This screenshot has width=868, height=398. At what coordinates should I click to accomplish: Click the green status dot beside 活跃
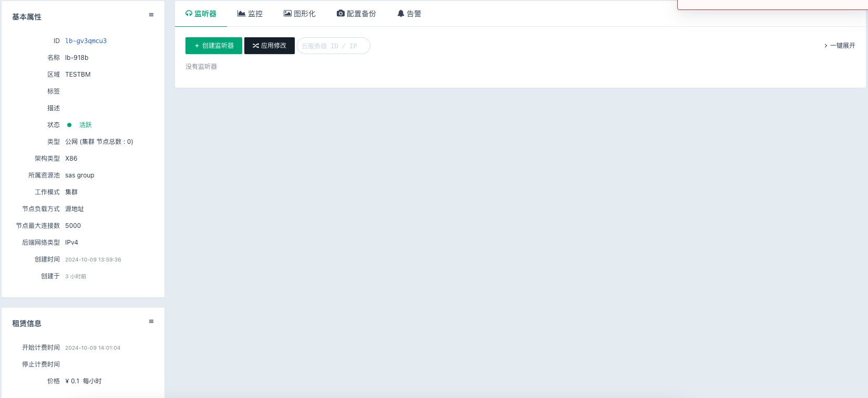(69, 125)
